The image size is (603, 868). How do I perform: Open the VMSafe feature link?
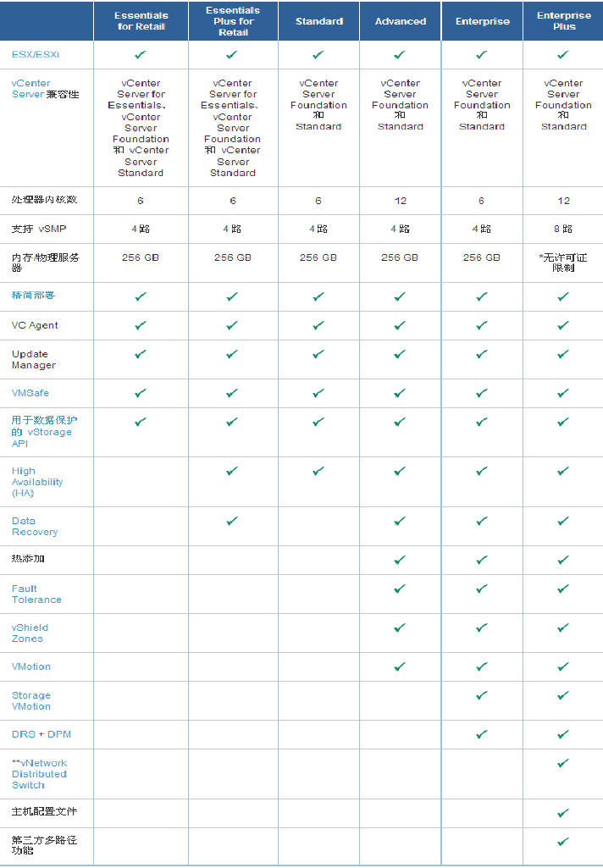pyautogui.click(x=30, y=393)
